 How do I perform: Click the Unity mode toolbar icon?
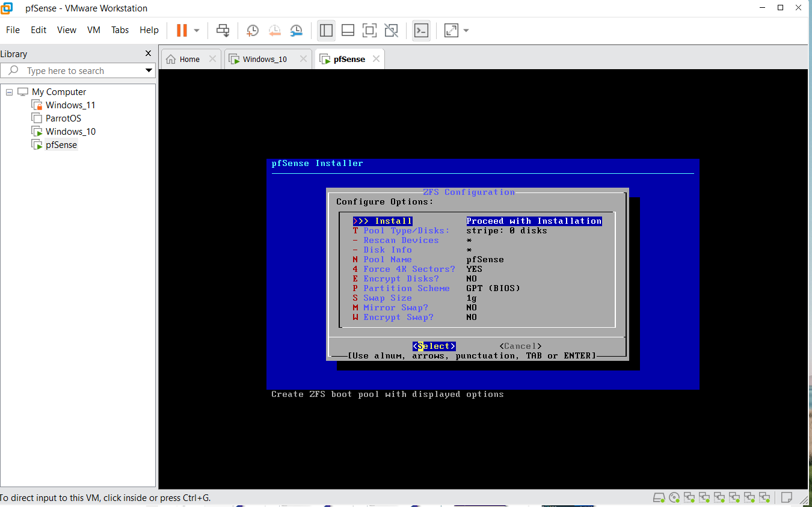[x=391, y=30]
